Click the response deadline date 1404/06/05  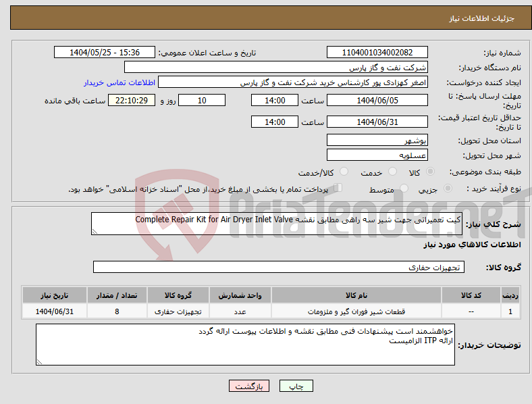(x=377, y=100)
